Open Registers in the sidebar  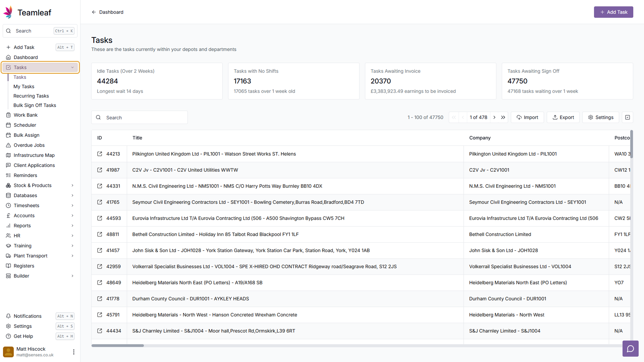(x=40, y=266)
